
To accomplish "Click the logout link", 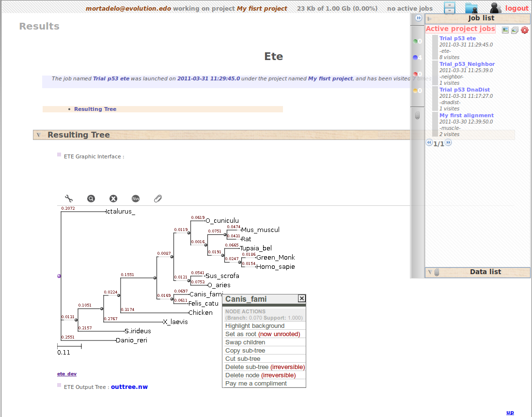I will coord(516,8).
